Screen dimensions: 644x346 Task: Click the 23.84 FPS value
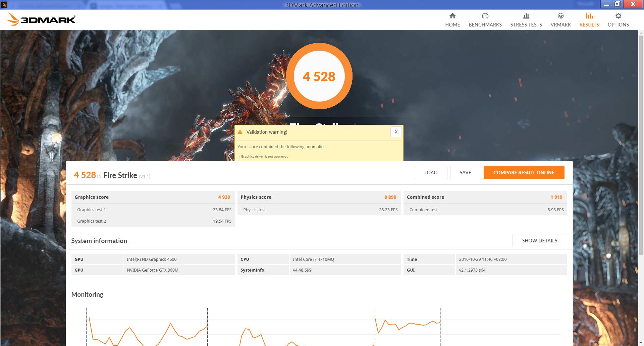tap(222, 210)
